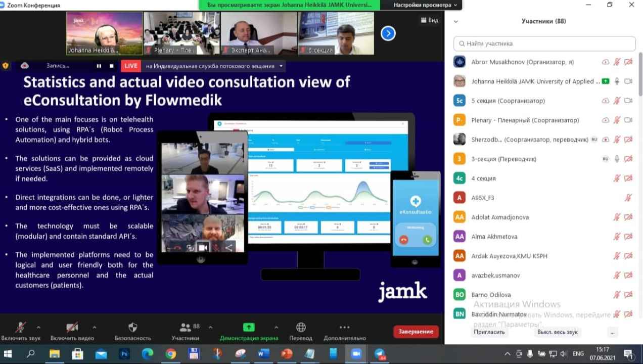Open Telegram from the taskbar
643x364 pixels.
[x=380, y=354]
